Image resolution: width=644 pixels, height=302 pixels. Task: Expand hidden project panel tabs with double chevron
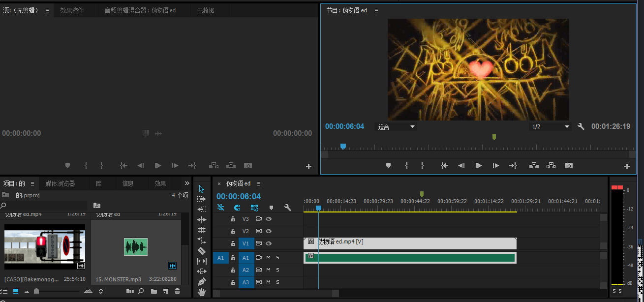[x=187, y=183]
